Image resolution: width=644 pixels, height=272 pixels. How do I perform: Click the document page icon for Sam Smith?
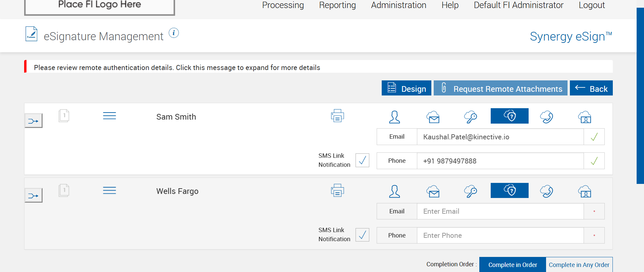coord(64,116)
